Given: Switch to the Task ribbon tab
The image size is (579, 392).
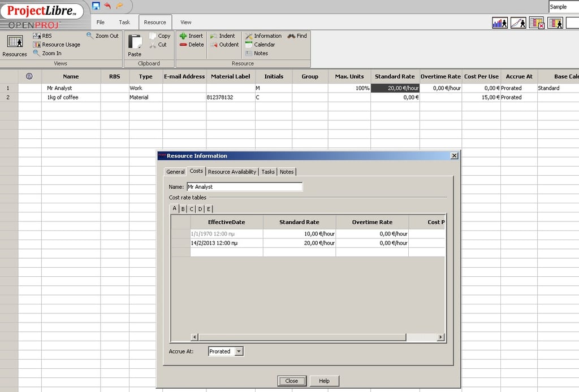Looking at the screenshot, I should click(124, 22).
